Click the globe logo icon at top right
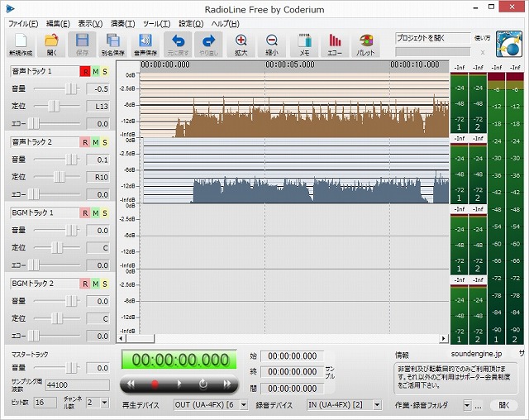 [x=509, y=44]
